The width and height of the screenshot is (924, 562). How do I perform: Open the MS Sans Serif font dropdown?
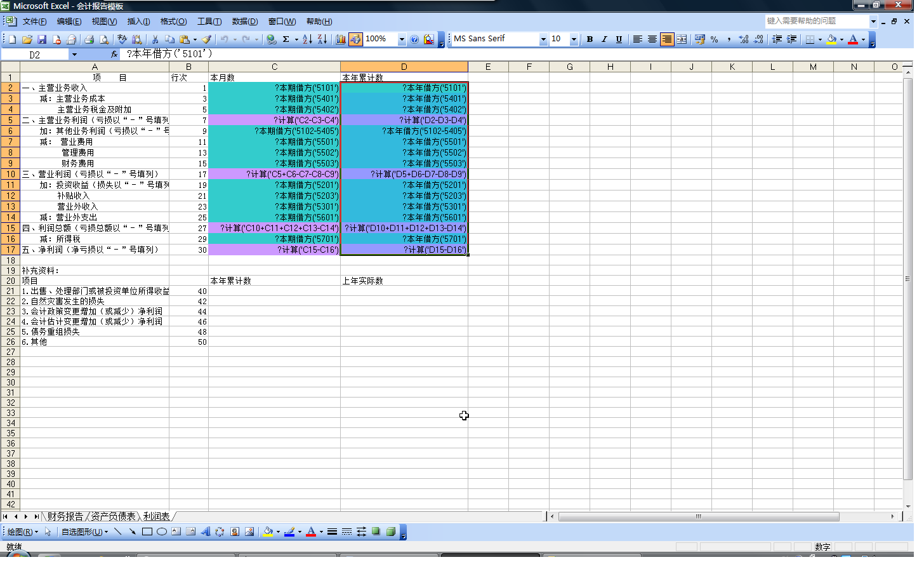point(543,39)
